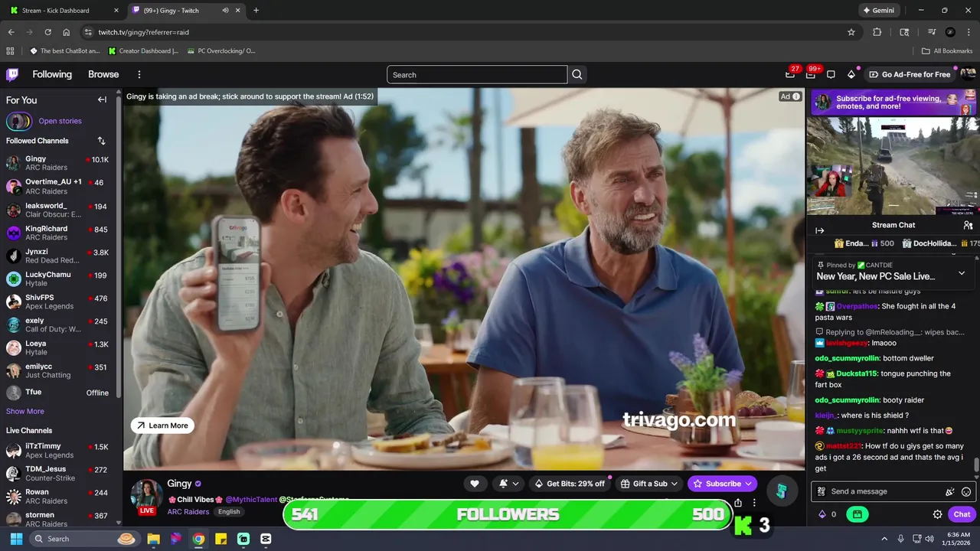Open Chrome apps grid in bookmarks bar
980x551 pixels.
pyautogui.click(x=10, y=51)
